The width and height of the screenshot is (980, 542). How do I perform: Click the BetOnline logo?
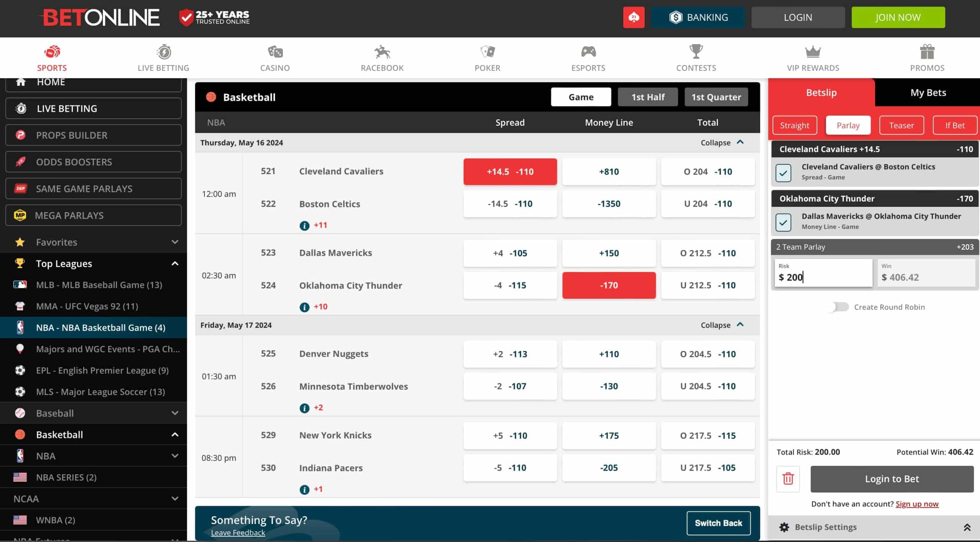[100, 18]
